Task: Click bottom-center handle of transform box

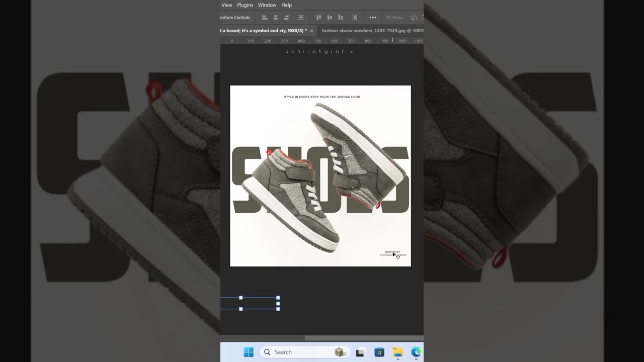Action: (240, 309)
